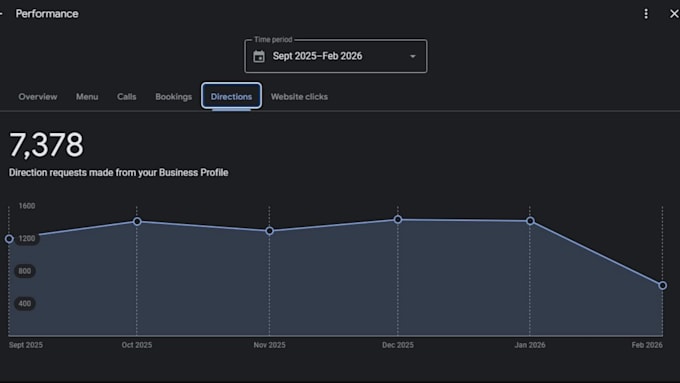Click the Nov 2025 x-axis label
680x383 pixels.
[x=269, y=345]
